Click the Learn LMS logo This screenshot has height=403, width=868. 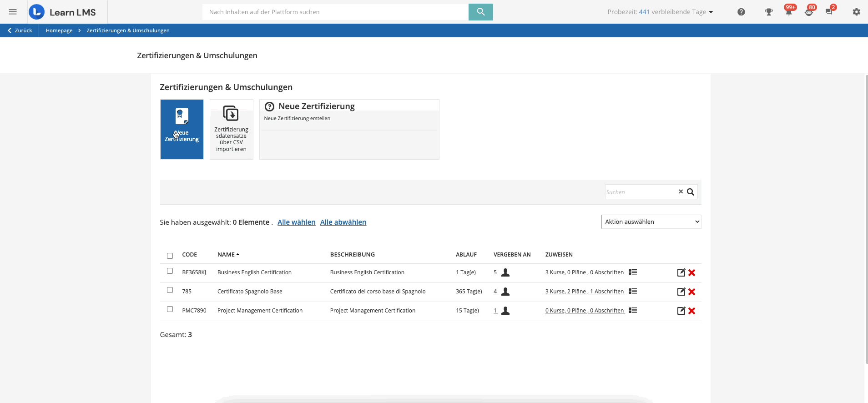pos(62,12)
